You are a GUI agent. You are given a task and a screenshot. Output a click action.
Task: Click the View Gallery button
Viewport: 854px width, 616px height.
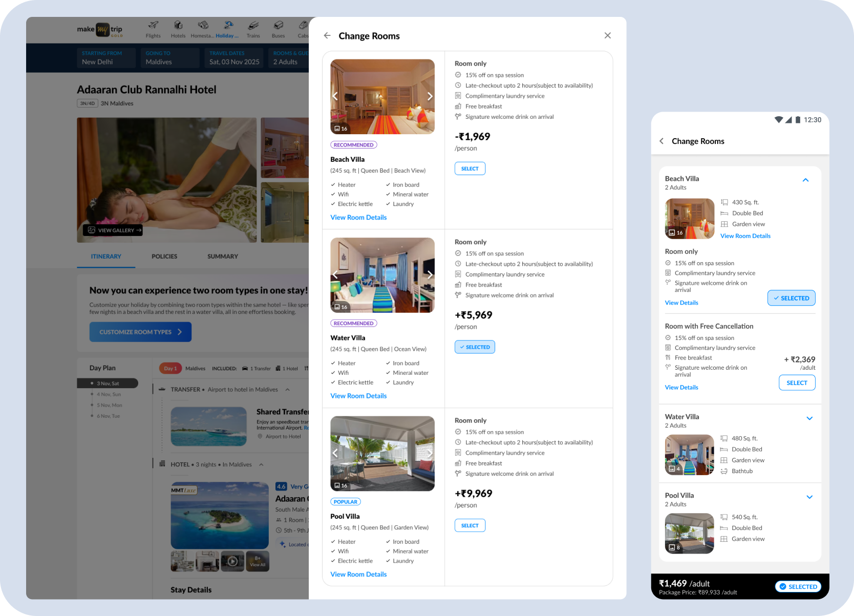(113, 230)
